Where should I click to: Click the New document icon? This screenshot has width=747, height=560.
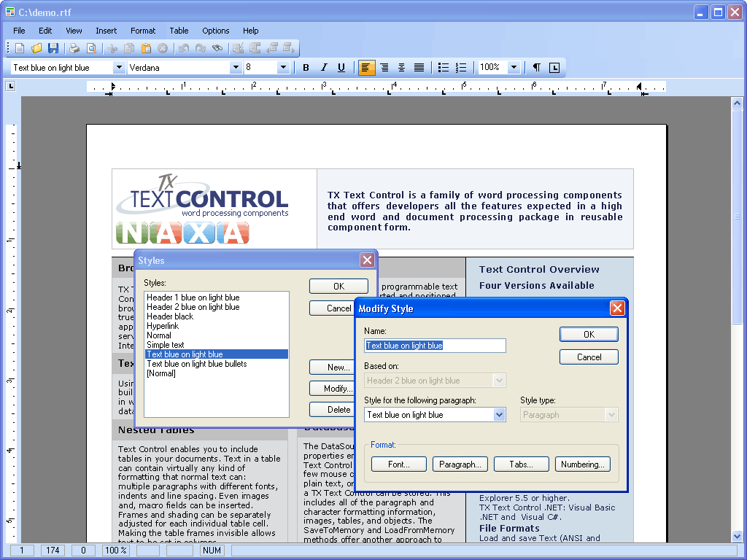(x=20, y=49)
